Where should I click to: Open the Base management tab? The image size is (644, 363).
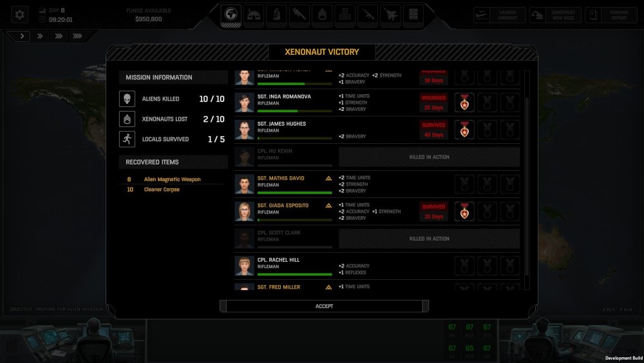coord(253,15)
